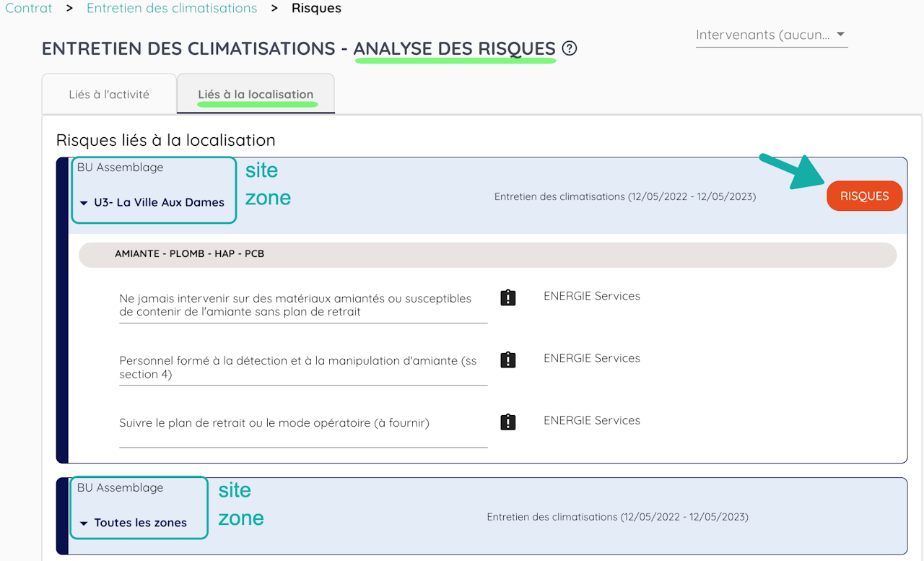The width and height of the screenshot is (924, 561).
Task: Switch to the Liés à l'activité tab
Action: click(x=109, y=95)
